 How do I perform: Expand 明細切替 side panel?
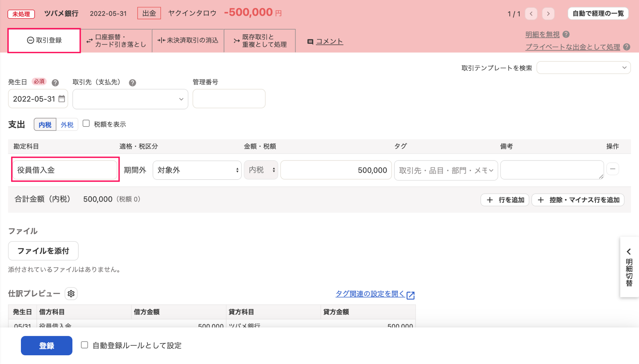click(629, 267)
